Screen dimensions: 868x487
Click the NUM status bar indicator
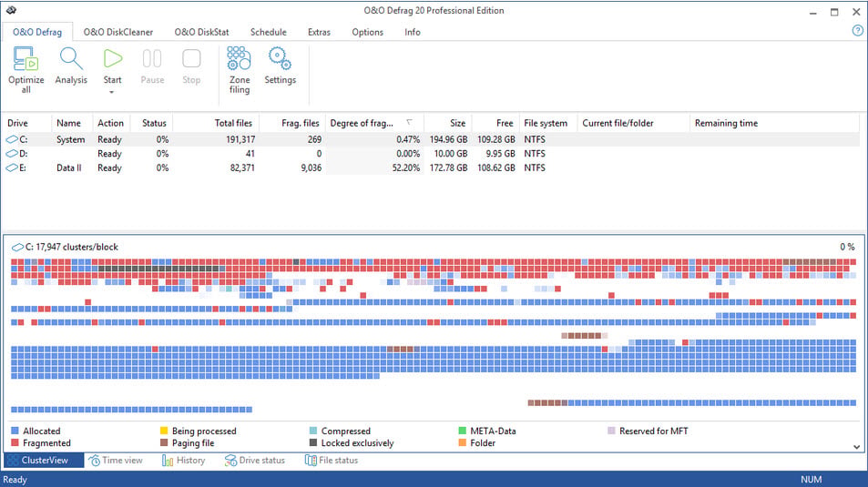click(811, 479)
